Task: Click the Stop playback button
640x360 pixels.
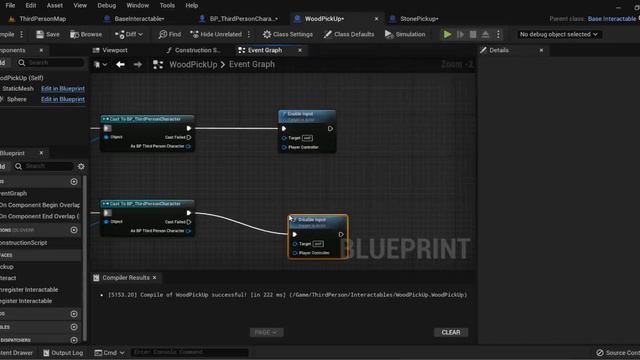Action: click(x=473, y=34)
